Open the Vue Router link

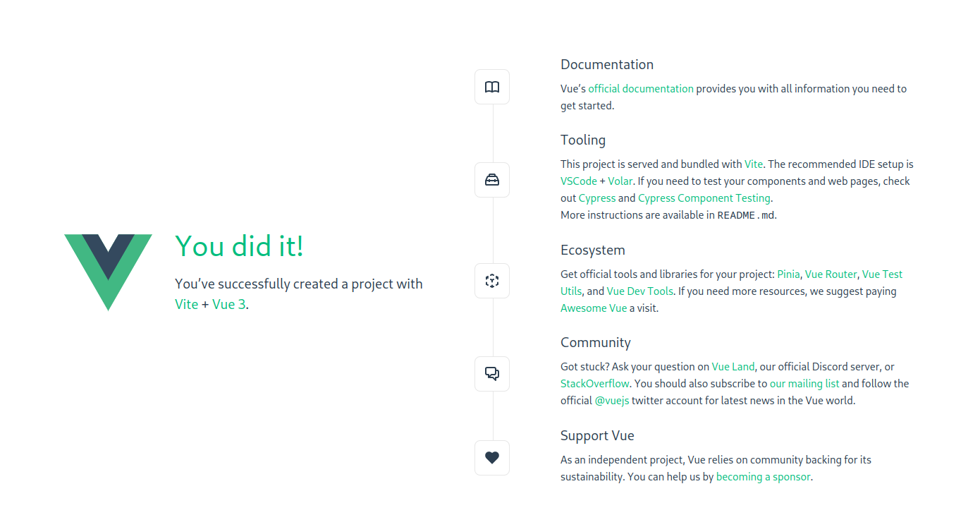coord(831,274)
